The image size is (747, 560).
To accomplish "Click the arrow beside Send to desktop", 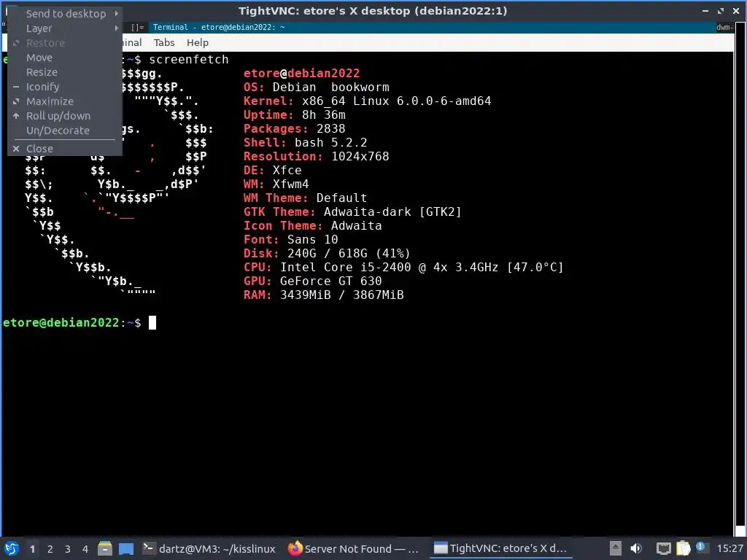I will click(116, 13).
